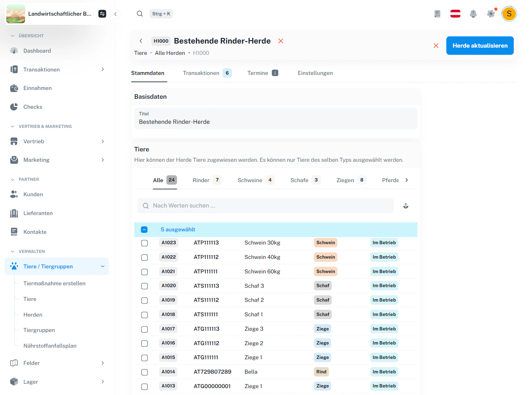
Task: Check the box for A1014 Bella
Action: click(x=144, y=372)
